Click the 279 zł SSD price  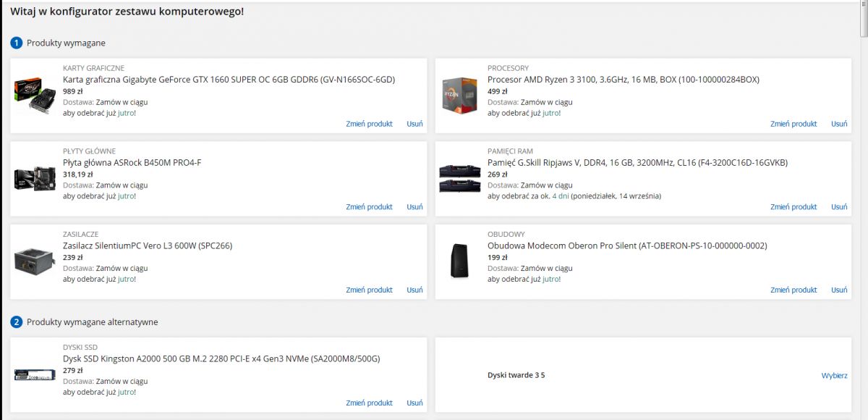(73, 371)
